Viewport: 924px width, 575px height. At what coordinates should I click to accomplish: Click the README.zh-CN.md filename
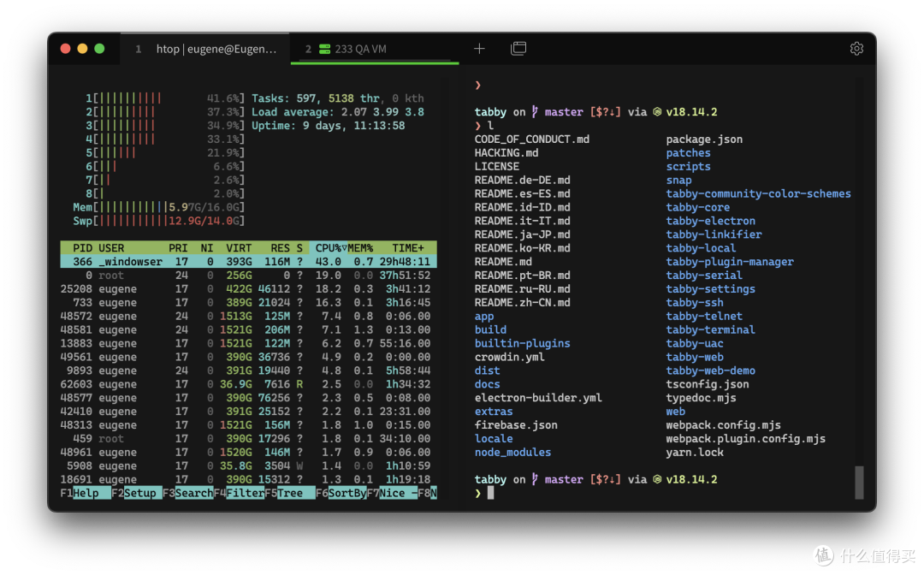tap(522, 302)
